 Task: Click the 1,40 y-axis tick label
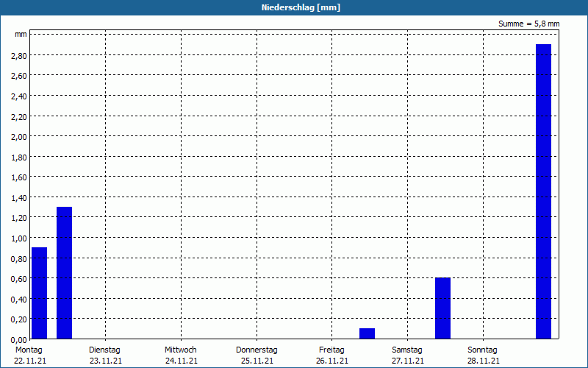19,197
